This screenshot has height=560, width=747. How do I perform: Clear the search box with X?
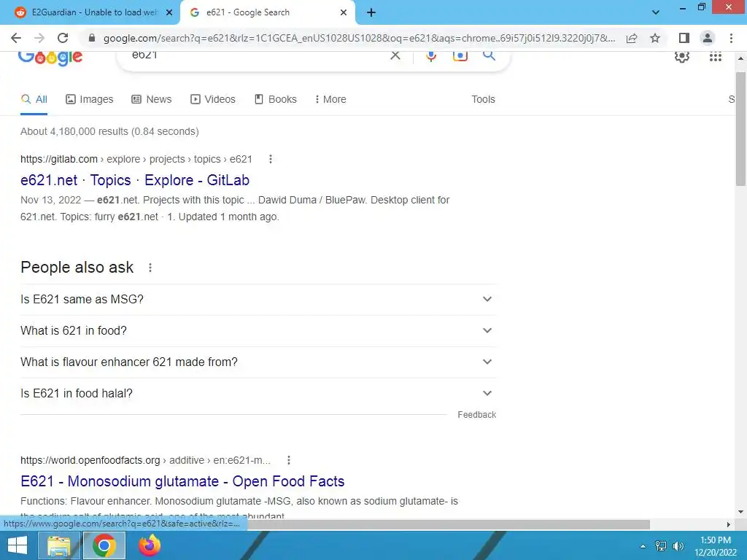tap(395, 55)
